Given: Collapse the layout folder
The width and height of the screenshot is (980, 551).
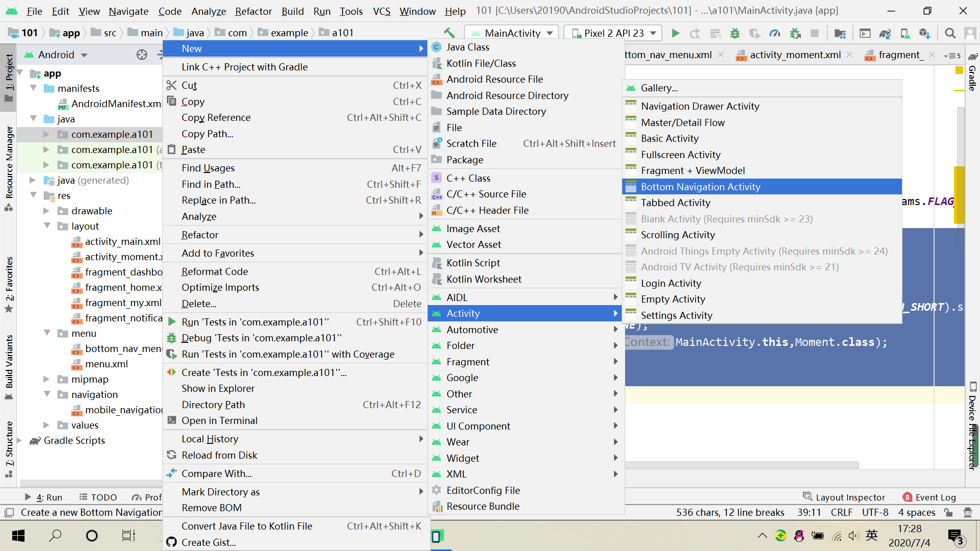Looking at the screenshot, I should point(46,226).
